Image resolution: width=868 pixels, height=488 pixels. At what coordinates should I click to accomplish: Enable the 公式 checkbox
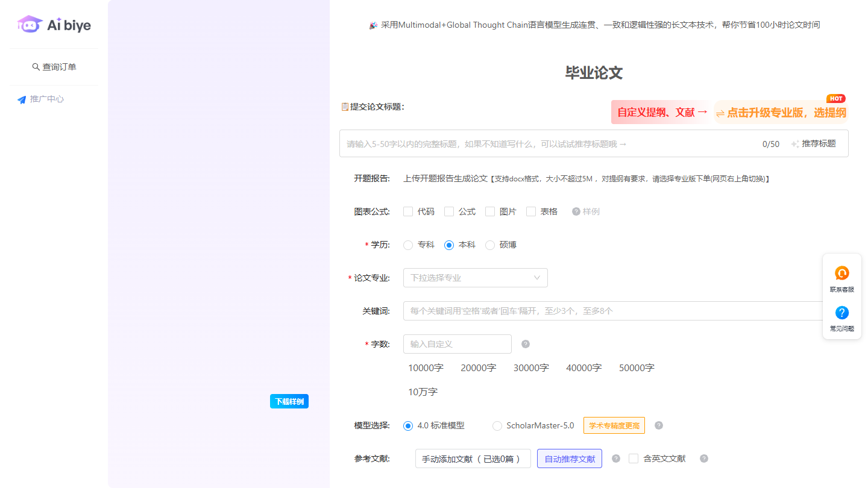tap(449, 211)
